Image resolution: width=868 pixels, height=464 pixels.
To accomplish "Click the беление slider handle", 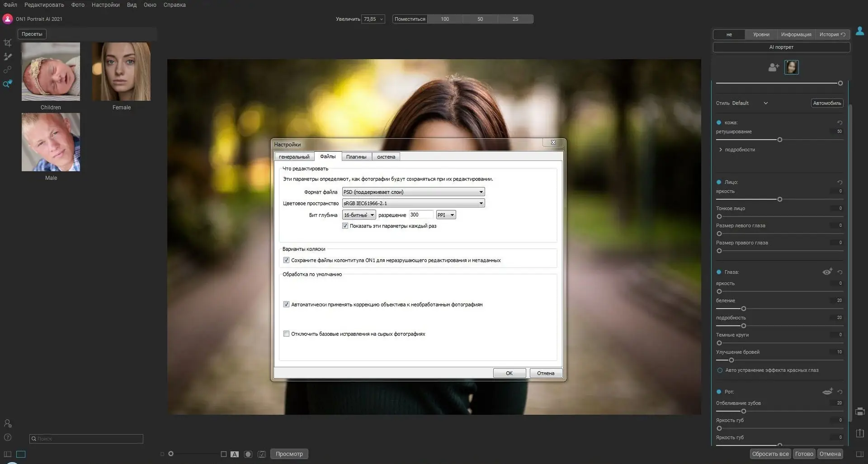I will (744, 309).
